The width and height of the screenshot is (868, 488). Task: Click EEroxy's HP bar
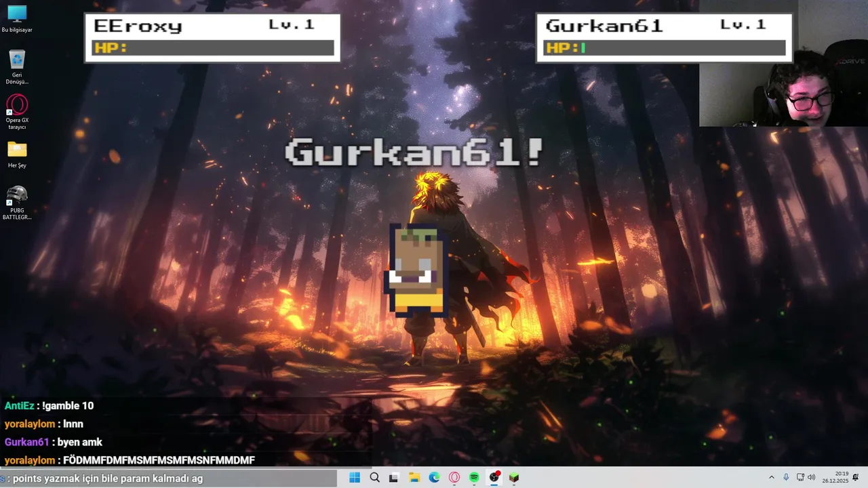[x=213, y=48]
